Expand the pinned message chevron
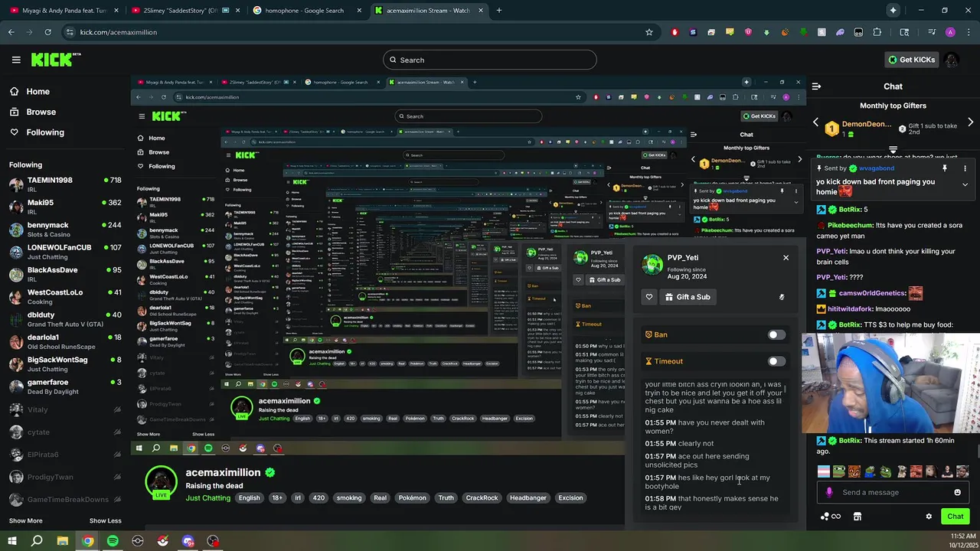This screenshot has width=980, height=551. pyautogui.click(x=965, y=184)
